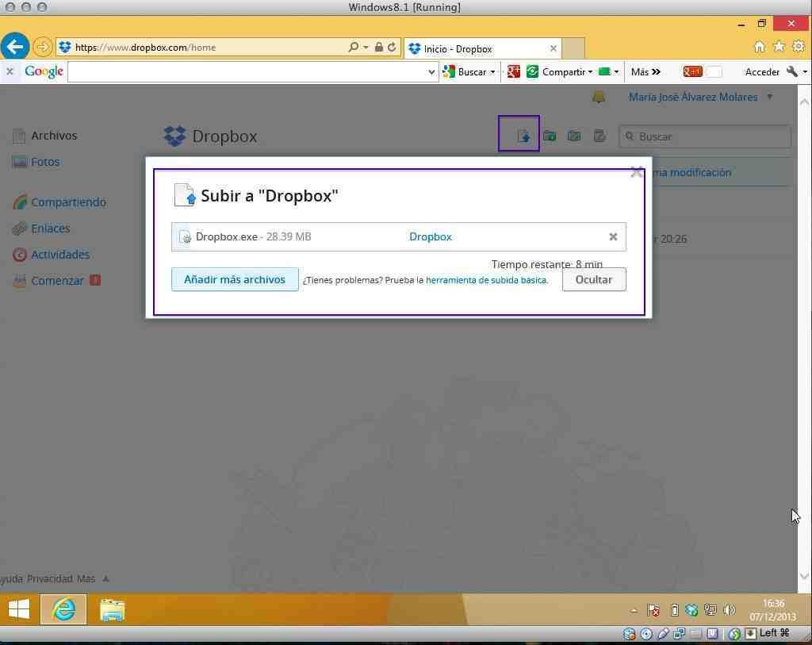Refresh the page using the address bar icon
812x645 pixels.
coord(392,48)
